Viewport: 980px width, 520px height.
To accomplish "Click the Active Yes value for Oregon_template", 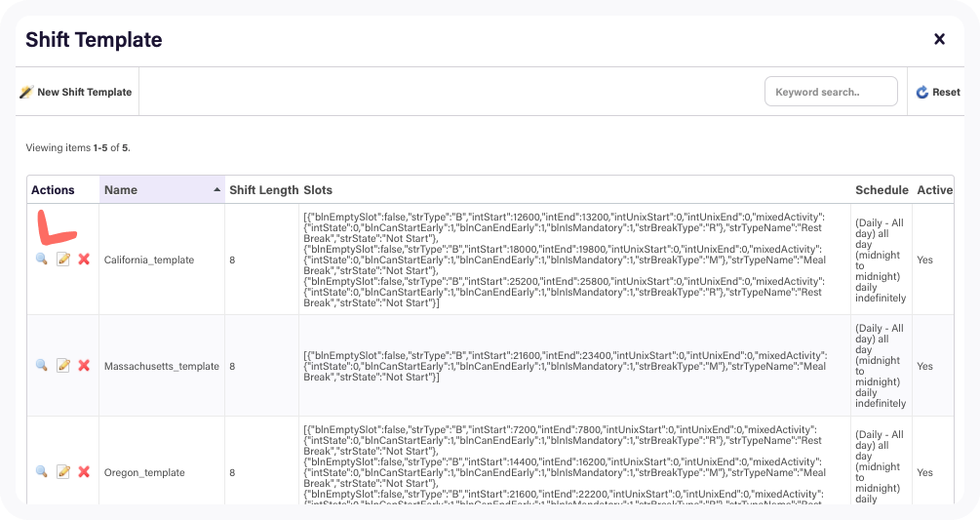I will [x=924, y=472].
